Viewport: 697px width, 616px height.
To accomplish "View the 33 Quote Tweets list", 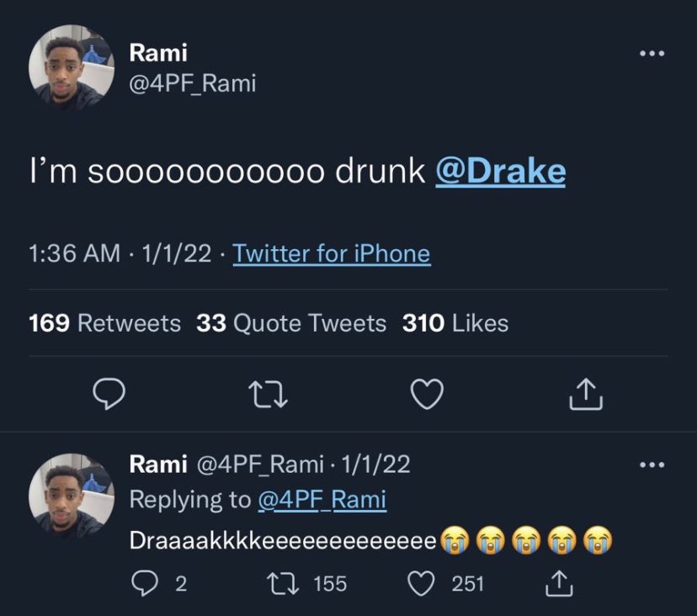I will 291,322.
